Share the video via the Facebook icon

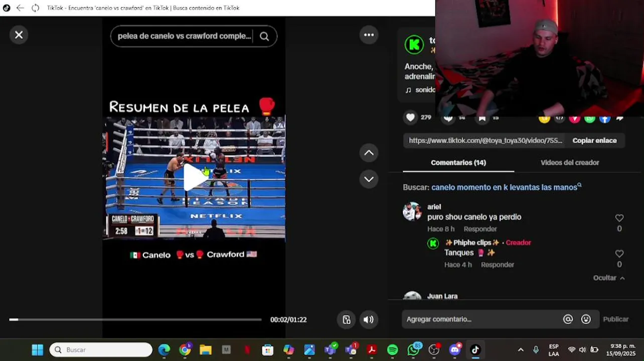click(x=605, y=118)
